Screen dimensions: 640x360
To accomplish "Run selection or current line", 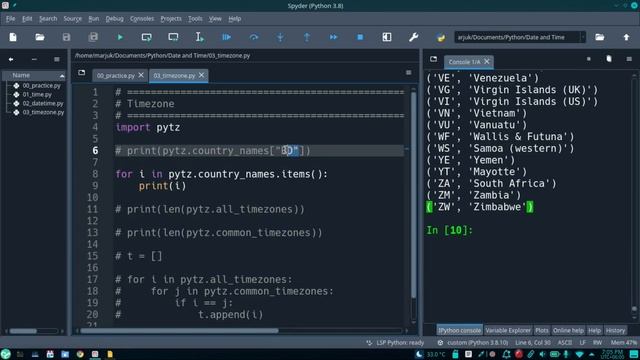I will 200,37.
